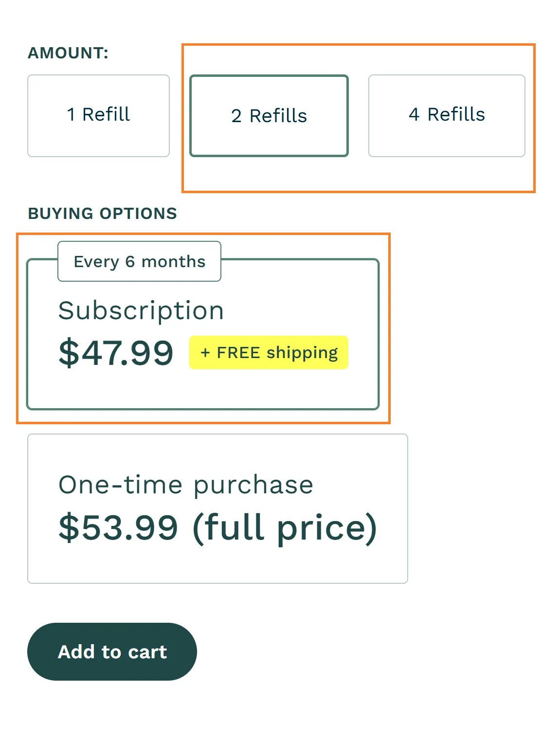
Task: Click the $47.99 subscription price
Action: click(x=116, y=354)
